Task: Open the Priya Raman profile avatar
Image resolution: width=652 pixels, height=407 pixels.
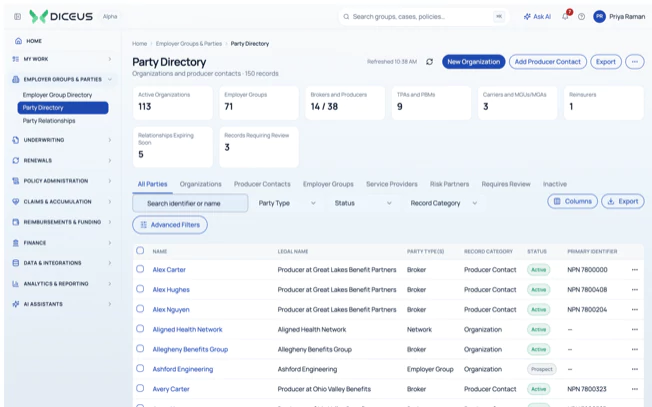Action: coord(599,17)
